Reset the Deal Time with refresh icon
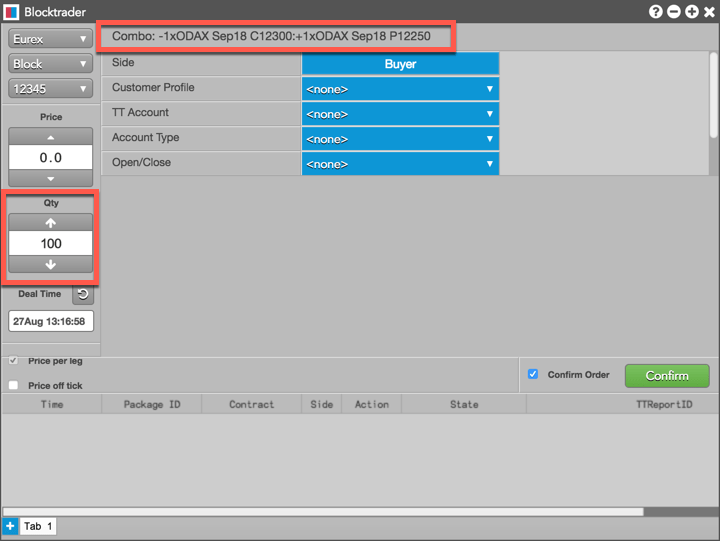 coord(83,294)
